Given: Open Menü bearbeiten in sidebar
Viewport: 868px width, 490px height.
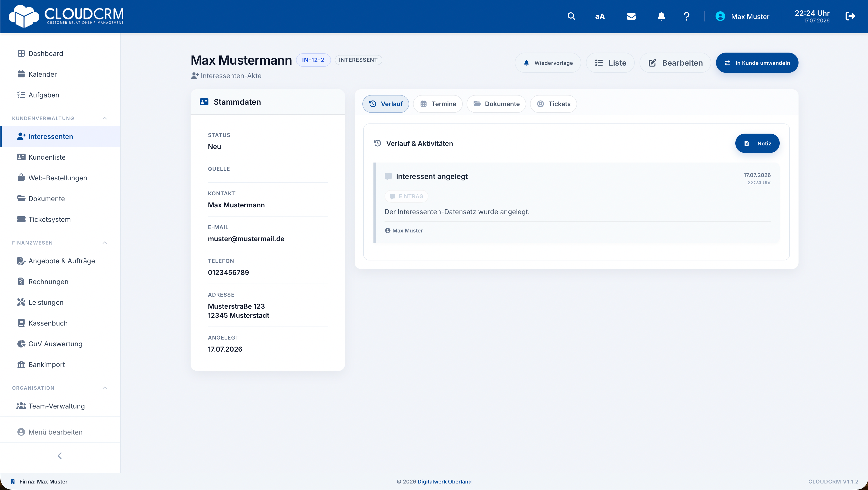Looking at the screenshot, I should (x=50, y=432).
